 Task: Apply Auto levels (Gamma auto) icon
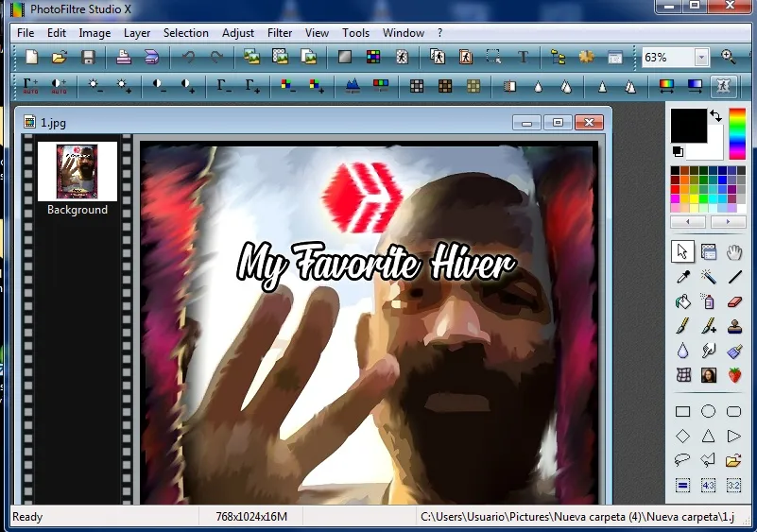[x=31, y=86]
